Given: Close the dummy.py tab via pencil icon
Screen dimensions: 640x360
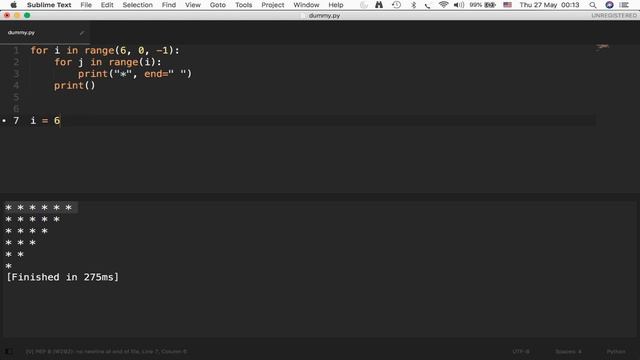Looking at the screenshot, I should [x=82, y=33].
